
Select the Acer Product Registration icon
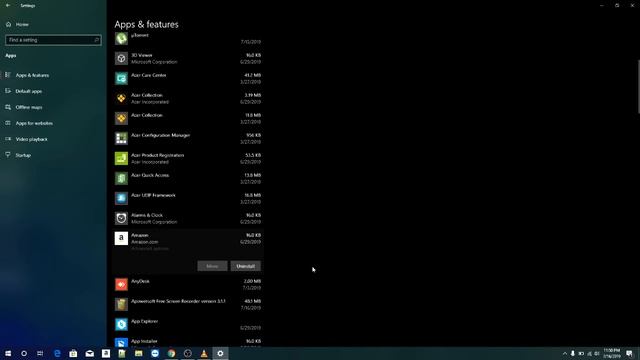pyautogui.click(x=121, y=158)
